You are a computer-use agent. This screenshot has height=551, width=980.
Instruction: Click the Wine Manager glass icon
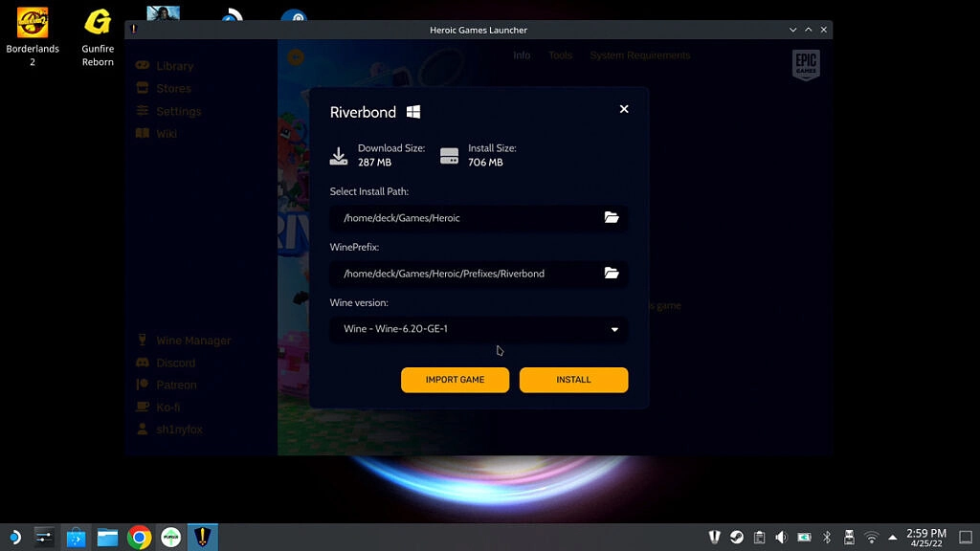coord(143,340)
